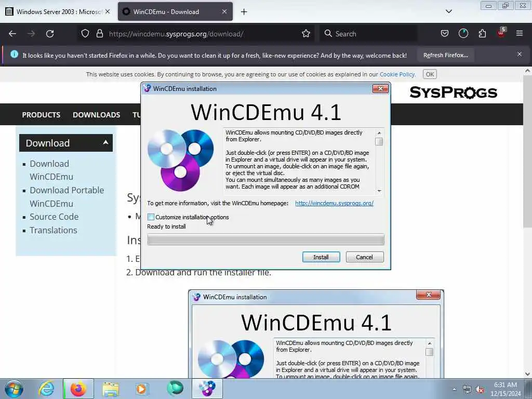Launch Internet Explorer from taskbar

coord(46,389)
